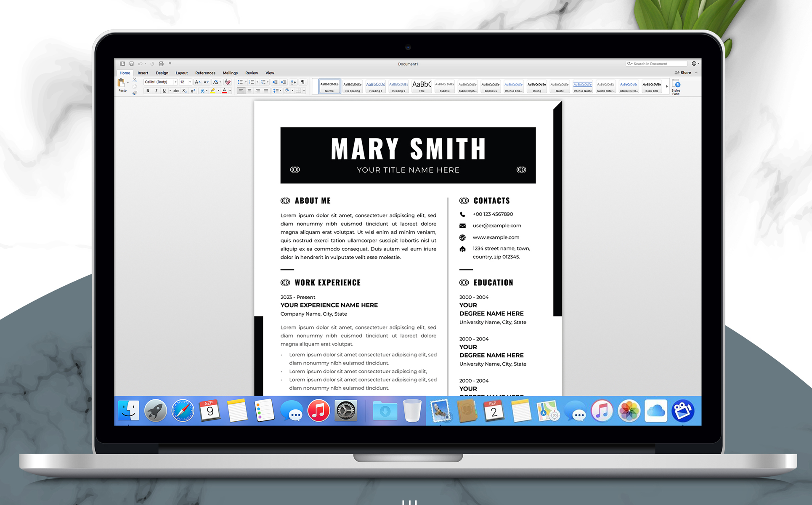Image resolution: width=812 pixels, height=505 pixels.
Task: Open the References tab
Action: [205, 73]
